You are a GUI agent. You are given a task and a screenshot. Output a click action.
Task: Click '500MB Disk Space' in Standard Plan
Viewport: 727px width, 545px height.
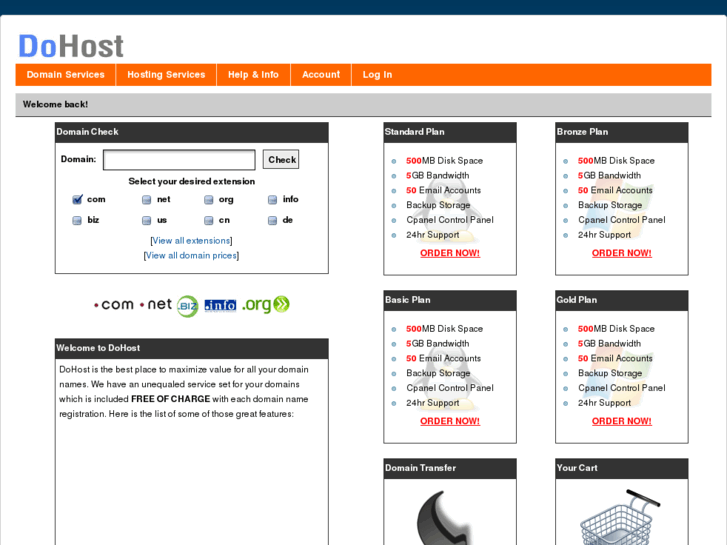[444, 160]
